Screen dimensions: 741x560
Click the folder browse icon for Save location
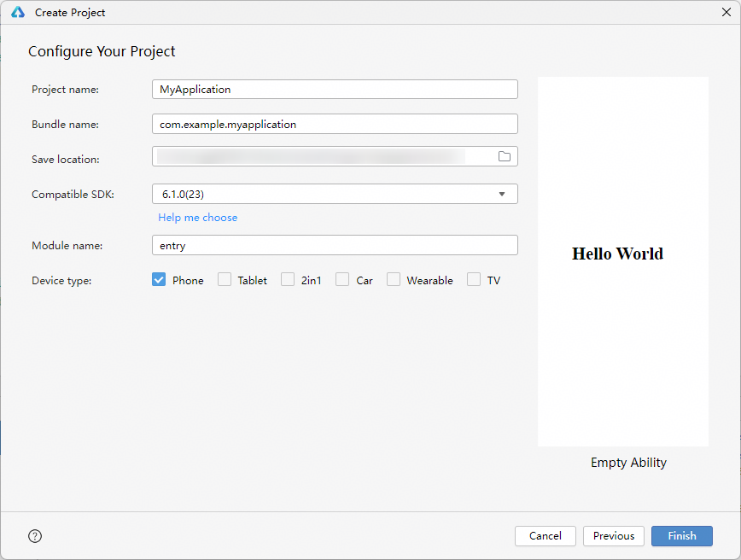click(505, 156)
